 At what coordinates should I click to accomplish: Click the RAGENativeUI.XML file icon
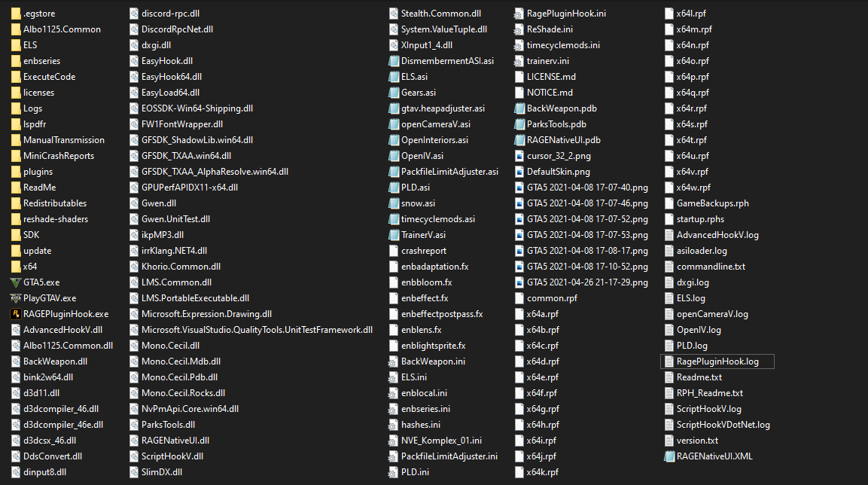(x=669, y=457)
